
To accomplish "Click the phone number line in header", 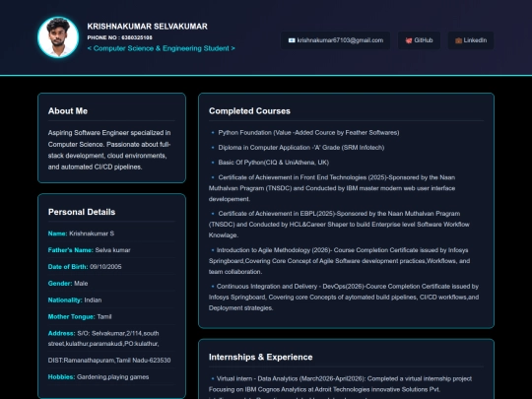I will tap(120, 37).
